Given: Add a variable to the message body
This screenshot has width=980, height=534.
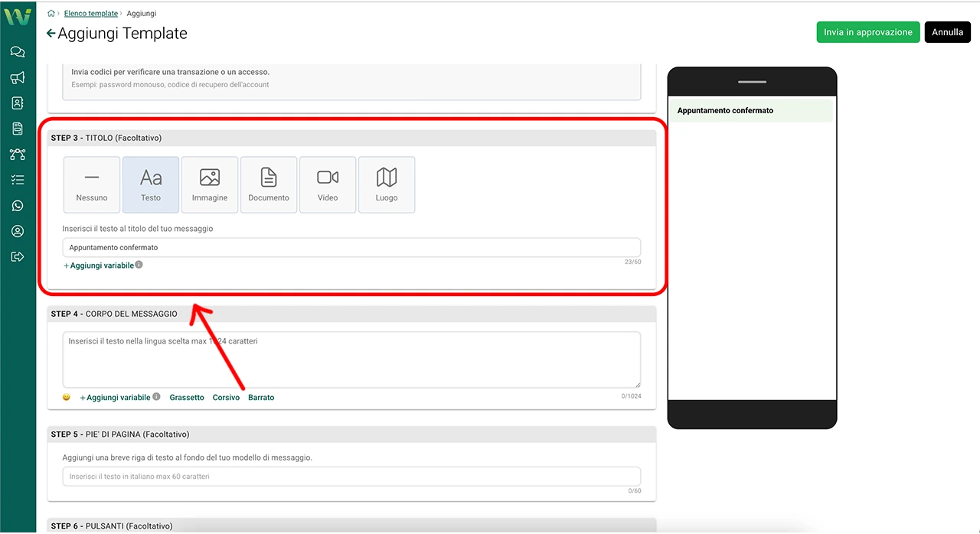Looking at the screenshot, I should pos(115,398).
